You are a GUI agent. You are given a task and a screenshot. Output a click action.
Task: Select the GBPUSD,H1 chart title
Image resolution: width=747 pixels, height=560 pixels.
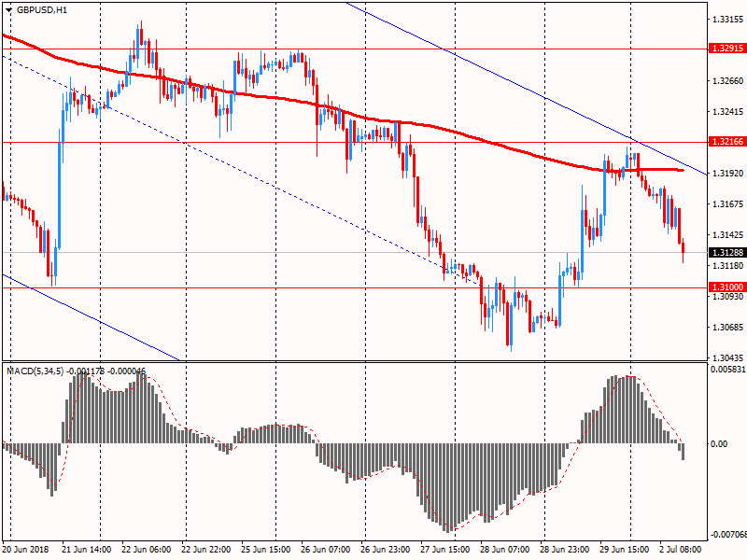[42, 10]
